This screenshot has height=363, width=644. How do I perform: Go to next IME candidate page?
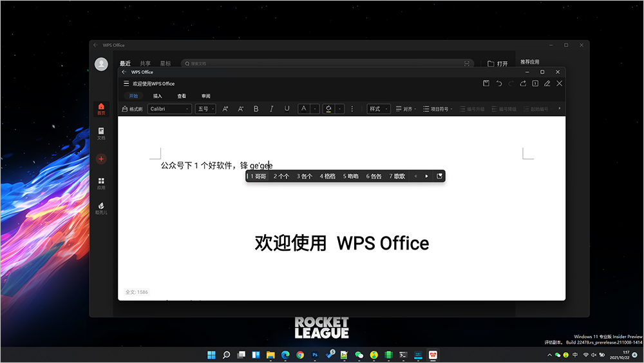(426, 177)
